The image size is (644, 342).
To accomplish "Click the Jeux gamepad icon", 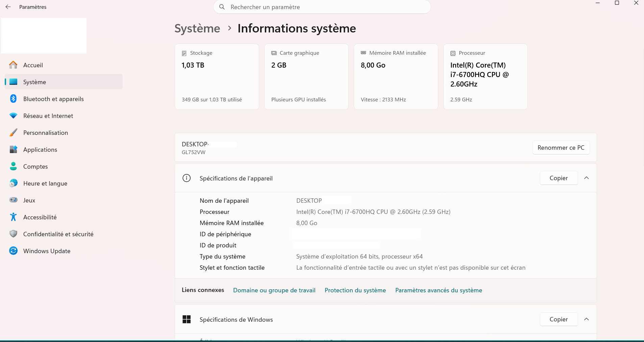I will 13,200.
